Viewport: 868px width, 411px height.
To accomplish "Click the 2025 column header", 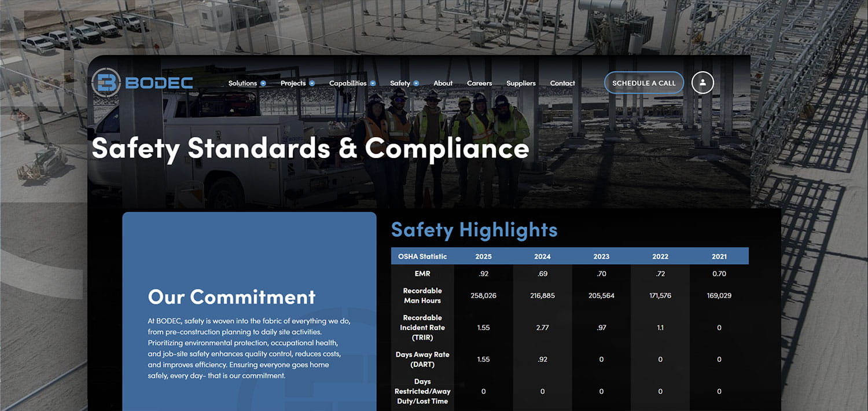I will click(x=483, y=256).
